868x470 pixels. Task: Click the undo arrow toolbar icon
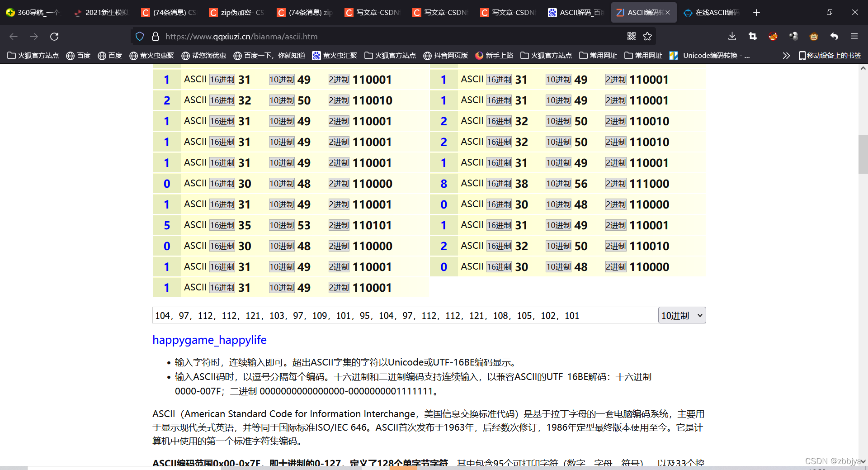(834, 36)
